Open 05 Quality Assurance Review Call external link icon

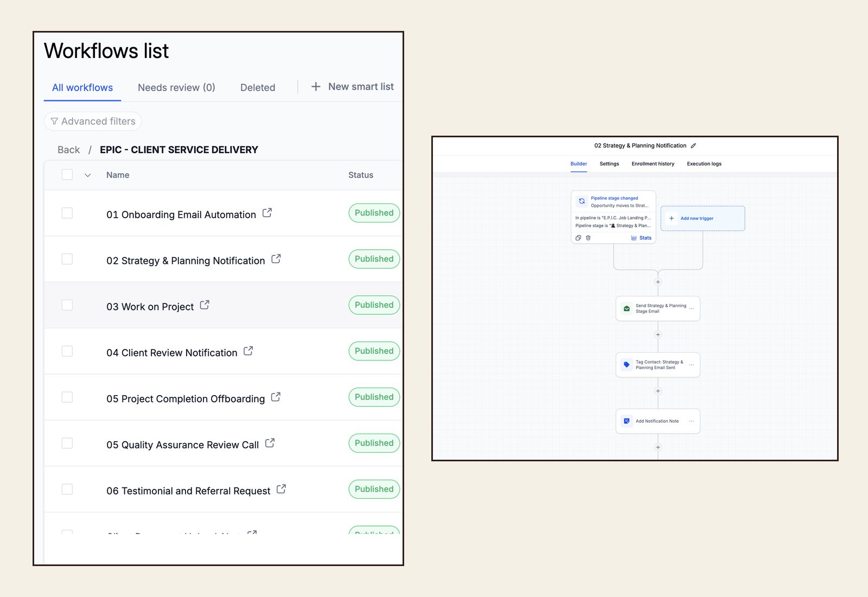coord(270,443)
